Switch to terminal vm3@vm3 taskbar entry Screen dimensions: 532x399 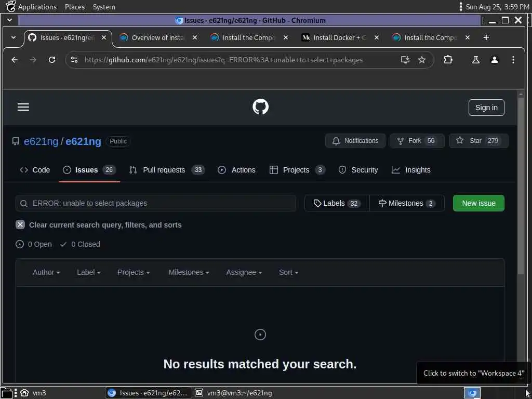(234, 393)
